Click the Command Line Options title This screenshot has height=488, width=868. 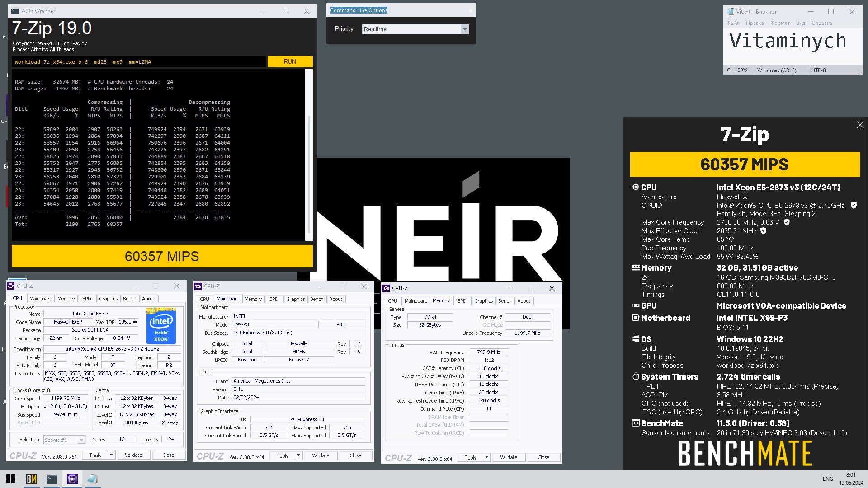(x=359, y=10)
